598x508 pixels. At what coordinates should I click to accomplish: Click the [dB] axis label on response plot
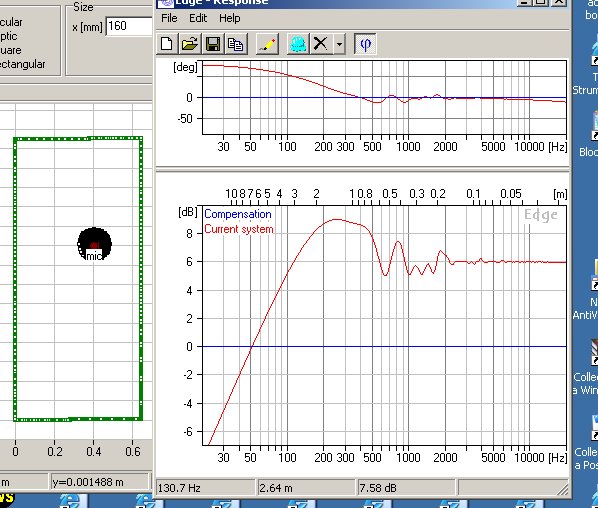(188, 212)
